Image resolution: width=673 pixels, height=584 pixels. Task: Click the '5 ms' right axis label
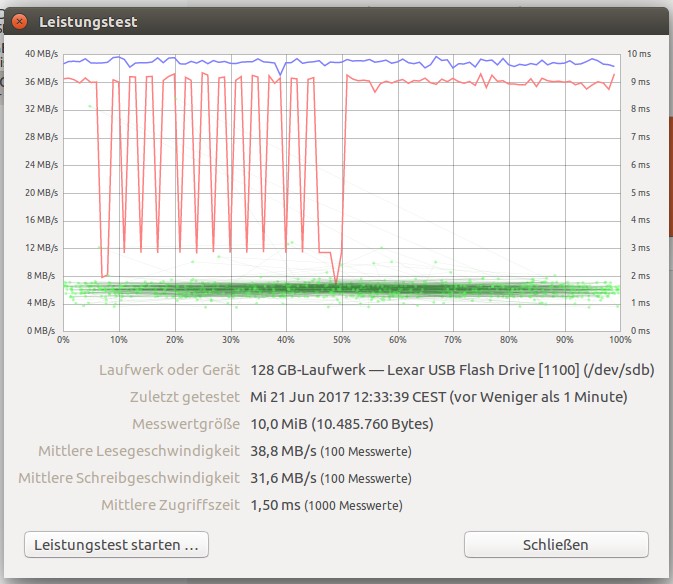640,192
